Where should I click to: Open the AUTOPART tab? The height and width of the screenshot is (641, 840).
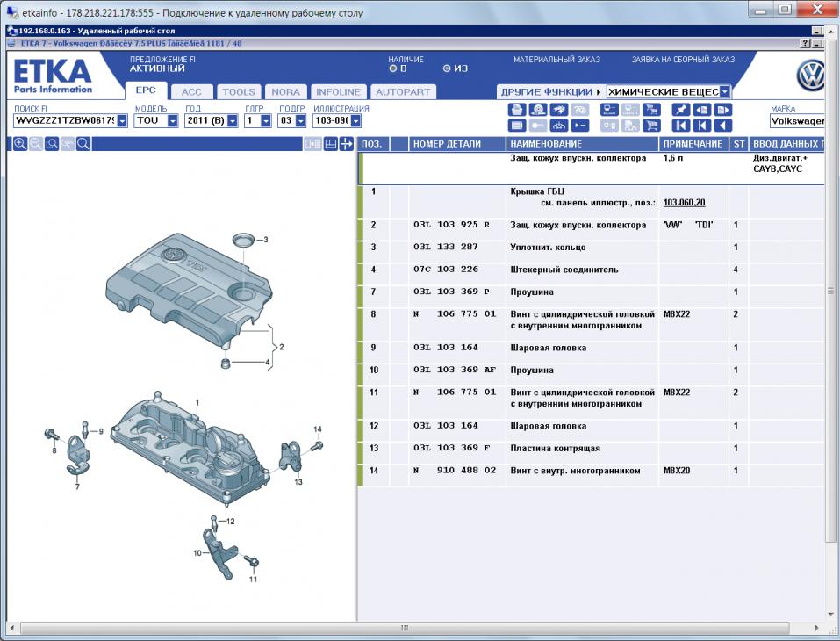click(403, 91)
